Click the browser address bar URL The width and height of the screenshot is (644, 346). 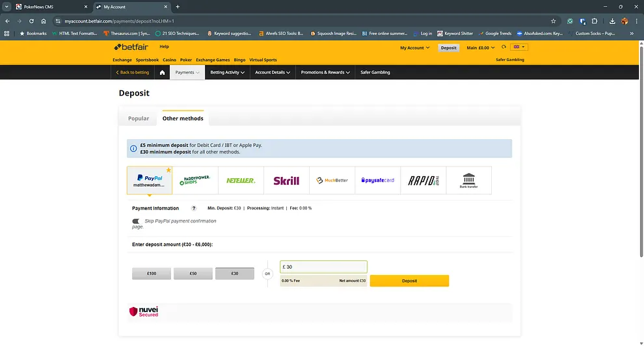click(119, 21)
